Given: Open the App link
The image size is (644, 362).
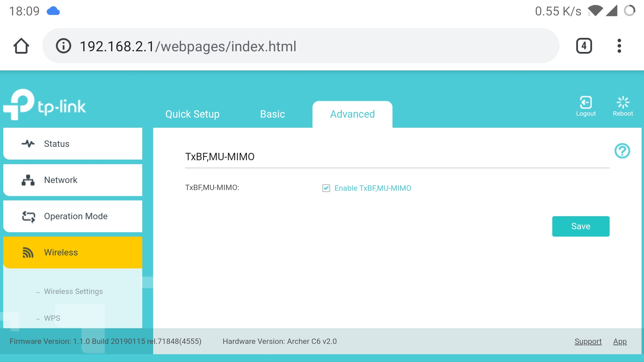Looking at the screenshot, I should (620, 342).
